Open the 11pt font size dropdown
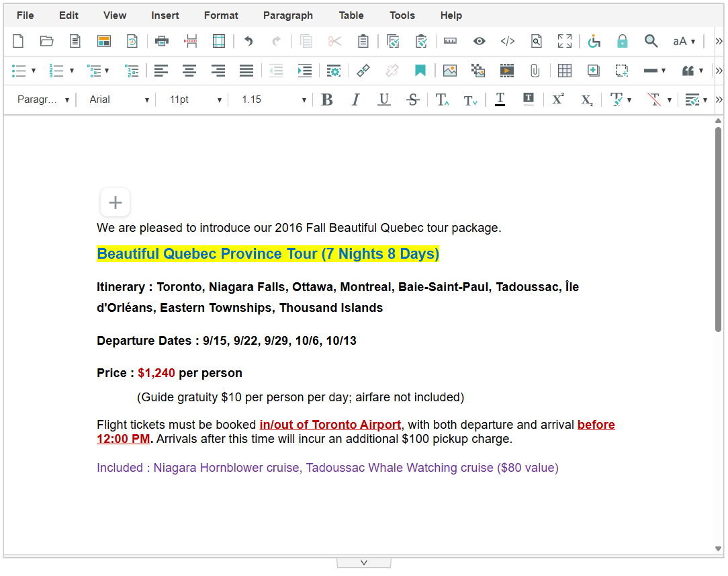The width and height of the screenshot is (728, 576). point(195,99)
